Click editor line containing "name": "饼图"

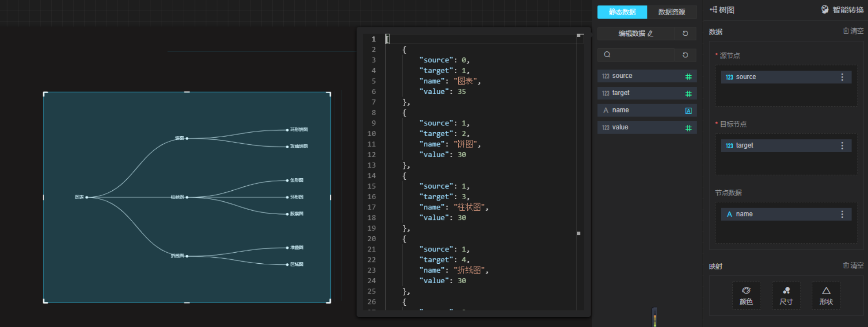449,144
